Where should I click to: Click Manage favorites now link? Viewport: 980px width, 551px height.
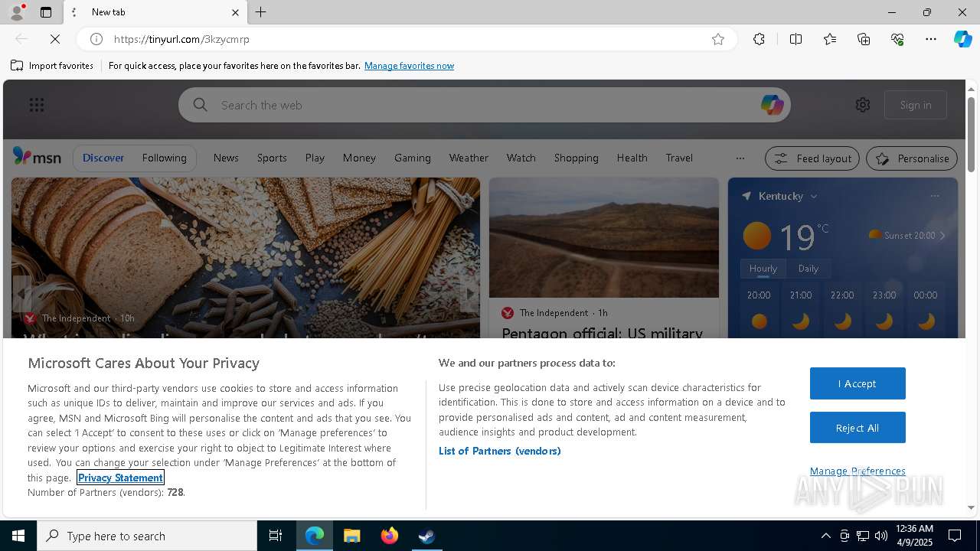click(x=410, y=66)
